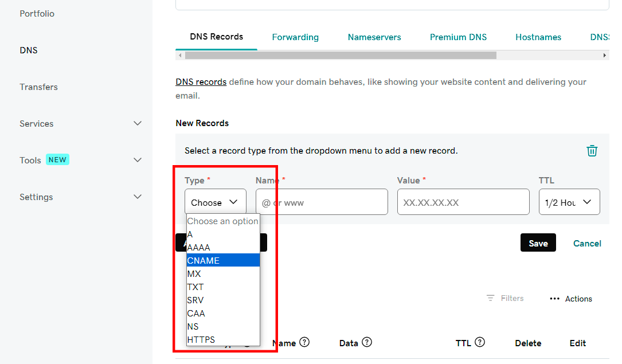Screen dimensions: 622x364
Task: Delete new record with trash icon
Action: click(x=592, y=151)
